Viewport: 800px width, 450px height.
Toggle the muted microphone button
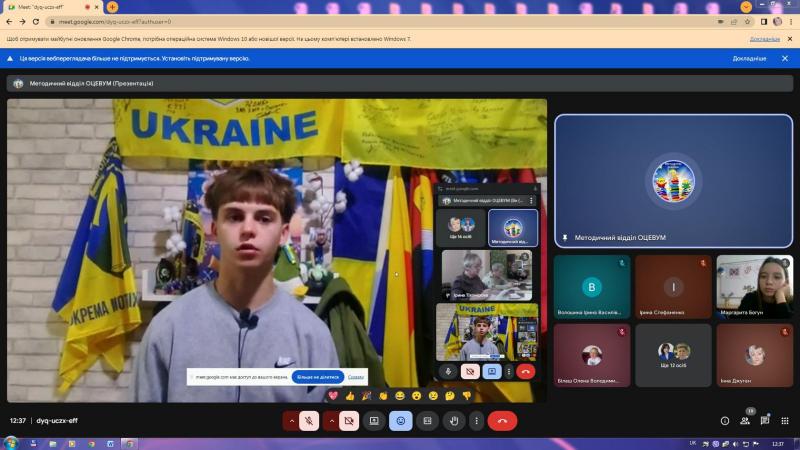coord(309,421)
